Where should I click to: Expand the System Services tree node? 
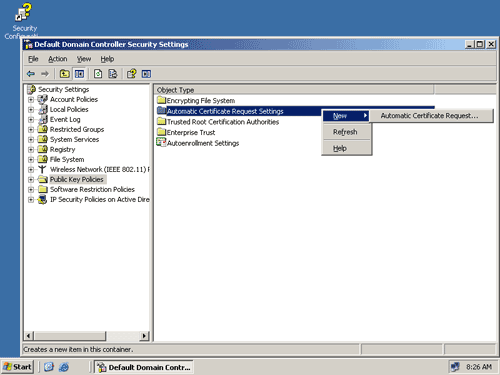[31, 140]
